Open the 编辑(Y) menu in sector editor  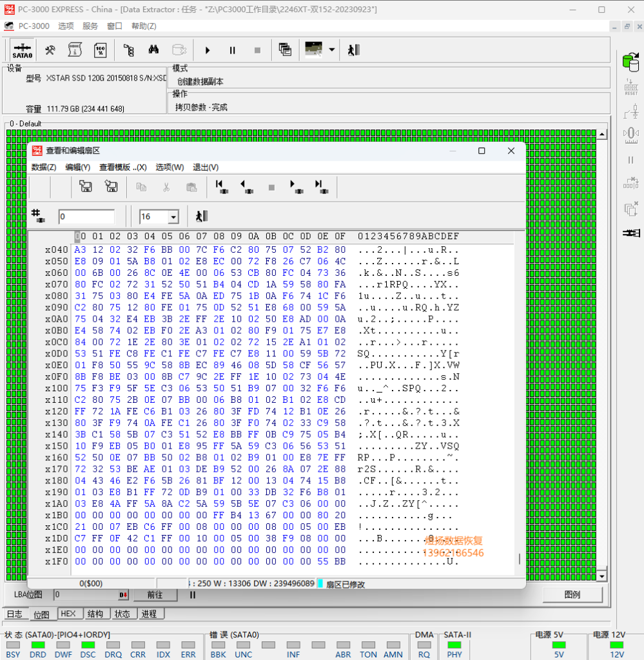(78, 168)
